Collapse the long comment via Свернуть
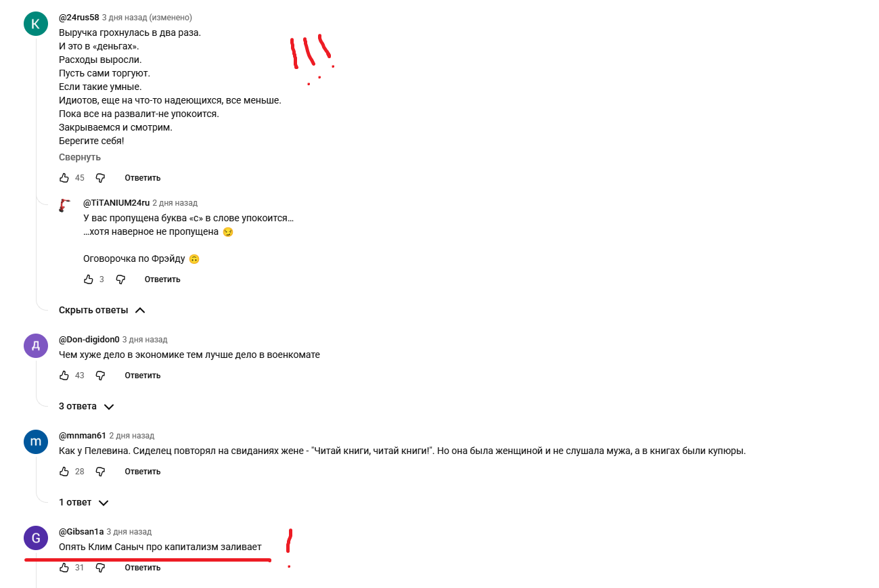Viewport: 879px width, 588px height. [80, 158]
